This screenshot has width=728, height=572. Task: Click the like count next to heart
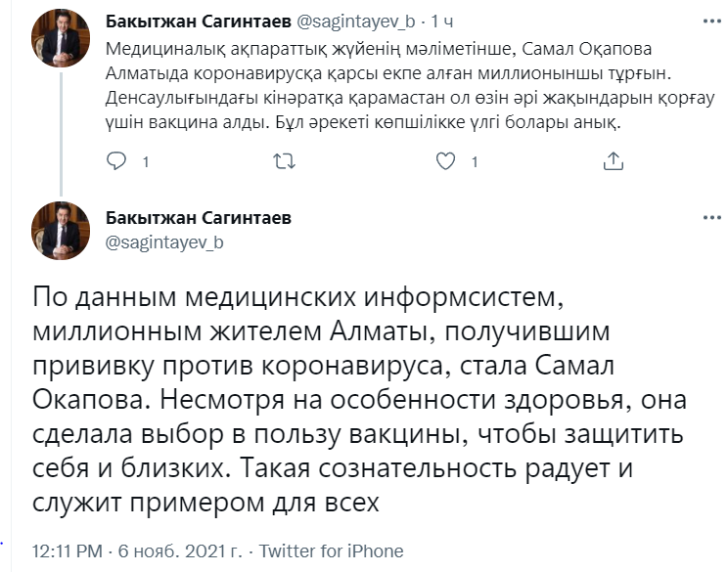[475, 162]
